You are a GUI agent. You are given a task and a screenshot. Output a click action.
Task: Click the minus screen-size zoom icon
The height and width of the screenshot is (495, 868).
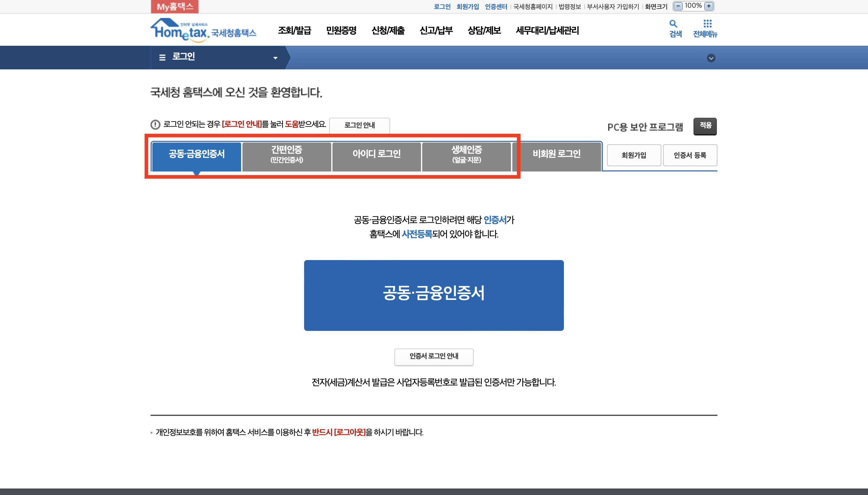point(678,6)
